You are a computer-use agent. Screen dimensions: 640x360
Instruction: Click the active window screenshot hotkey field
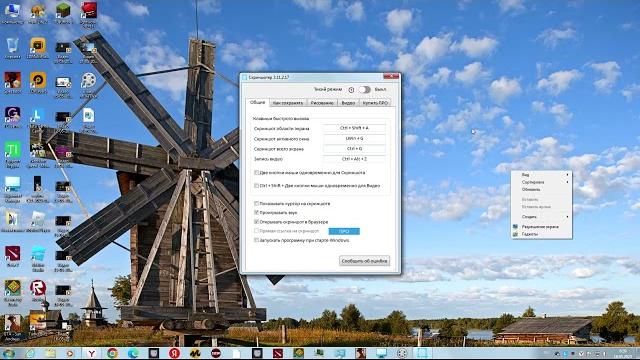pyautogui.click(x=354, y=139)
